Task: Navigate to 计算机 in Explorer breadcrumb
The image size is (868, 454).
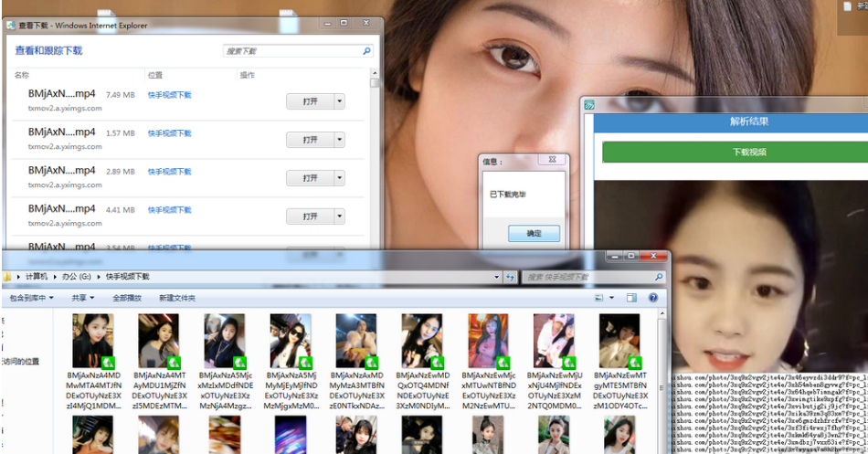Action: point(37,276)
